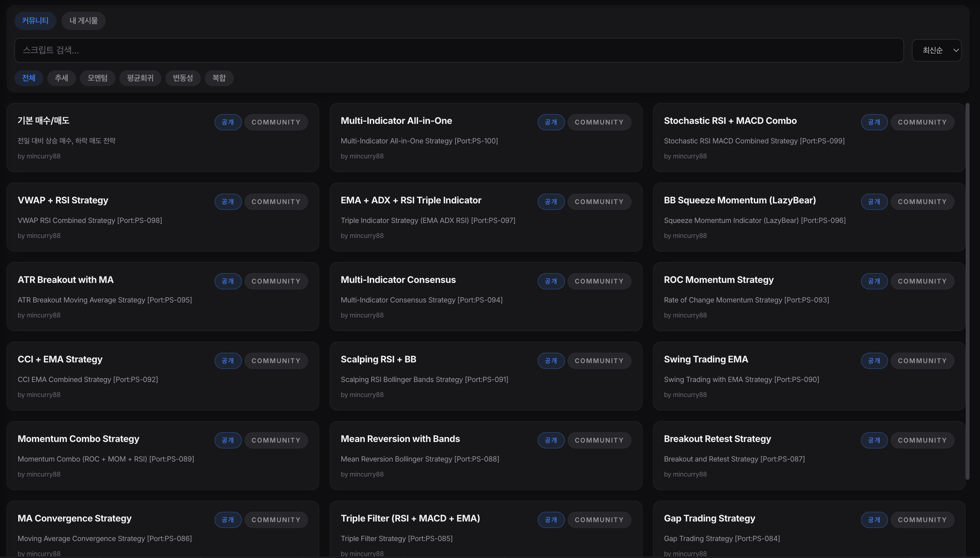Screen dimensions: 980x558
Task: Click the 스크립트 검색 search field
Action: (458, 50)
